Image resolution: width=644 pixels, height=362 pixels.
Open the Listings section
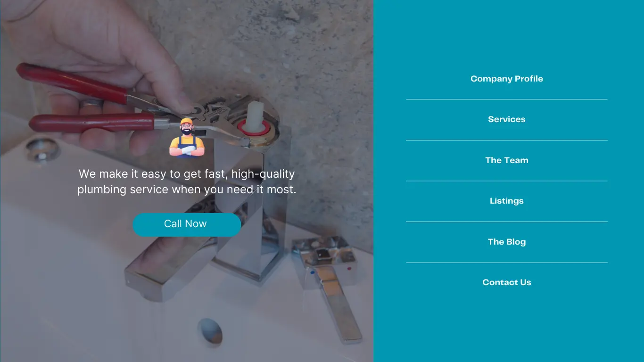point(507,201)
